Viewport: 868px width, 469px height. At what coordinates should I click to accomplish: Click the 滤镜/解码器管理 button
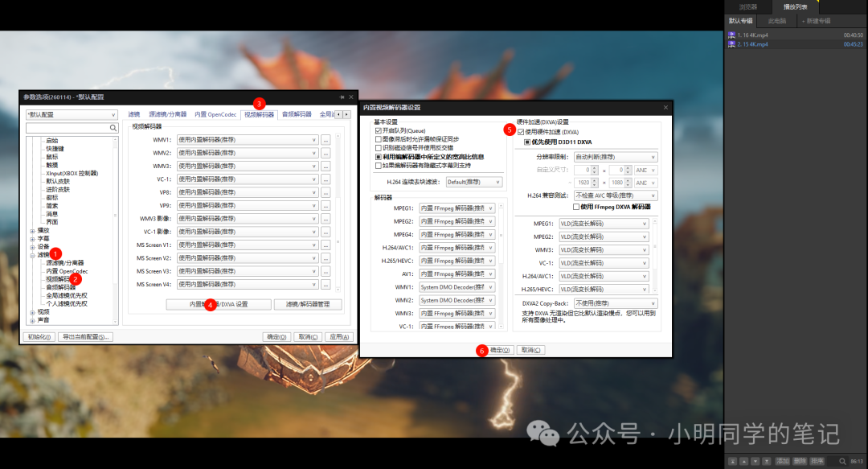(x=307, y=305)
